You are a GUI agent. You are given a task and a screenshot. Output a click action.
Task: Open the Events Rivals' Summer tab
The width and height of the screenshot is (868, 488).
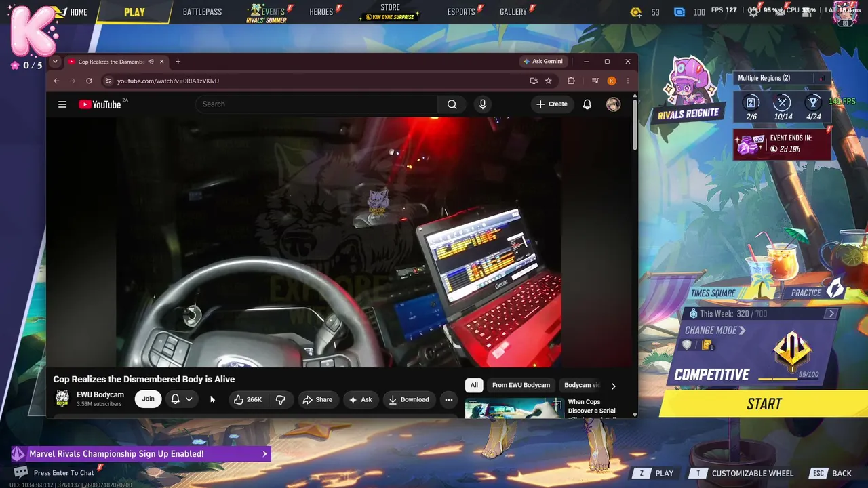point(267,14)
